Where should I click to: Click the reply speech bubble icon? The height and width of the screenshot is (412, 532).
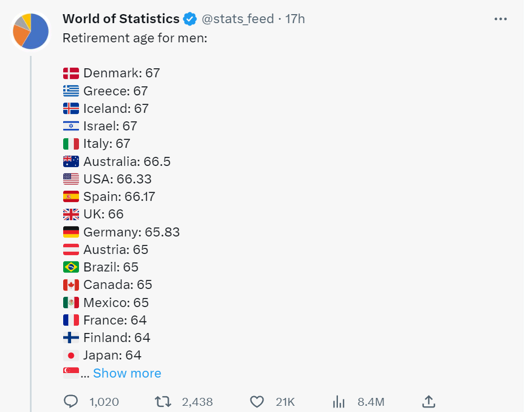[71, 401]
